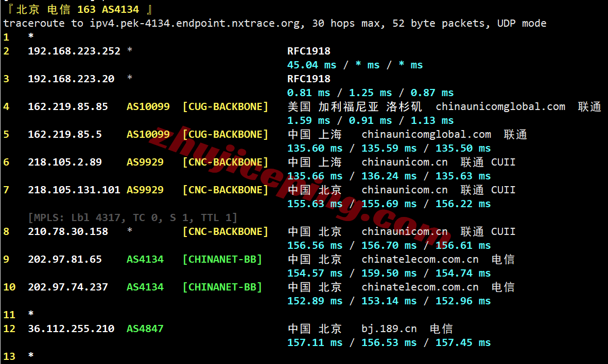This screenshot has height=364, width=608.
Task: Click the RFC1918 label on hop 2
Action: pyautogui.click(x=309, y=51)
